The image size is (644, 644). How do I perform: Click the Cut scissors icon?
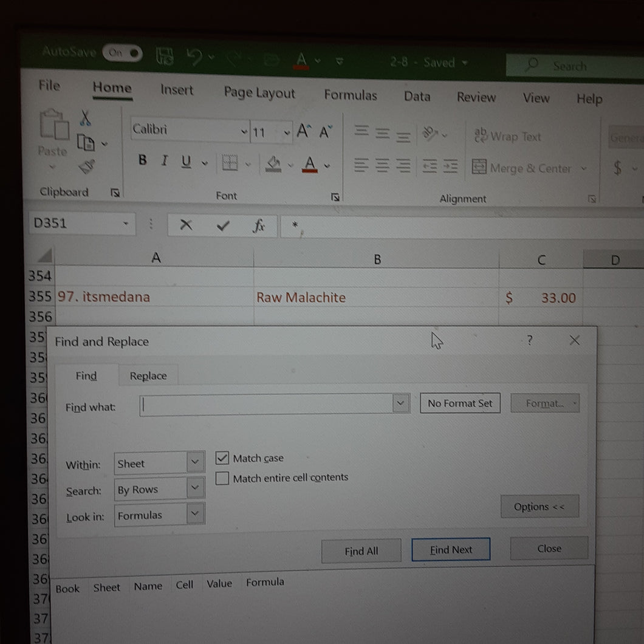click(x=86, y=118)
